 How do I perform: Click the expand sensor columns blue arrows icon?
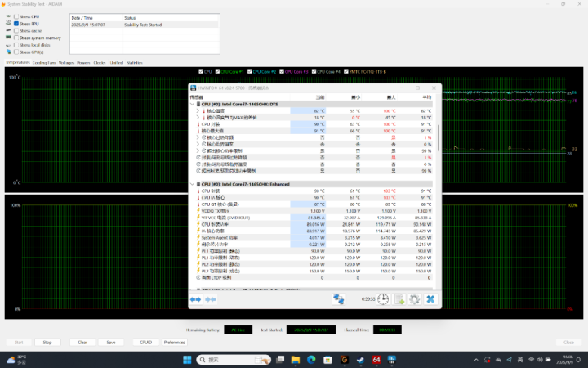tap(196, 299)
